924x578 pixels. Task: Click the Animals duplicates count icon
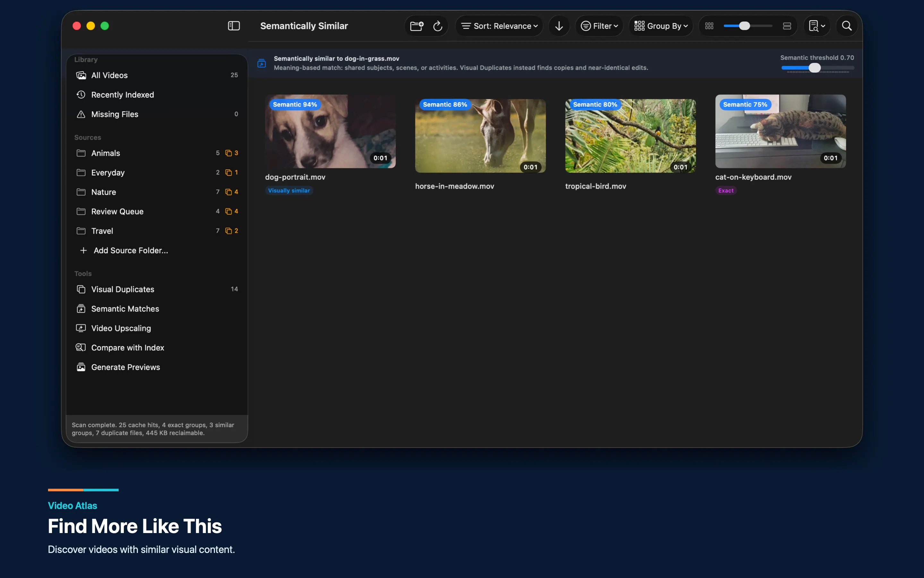229,153
